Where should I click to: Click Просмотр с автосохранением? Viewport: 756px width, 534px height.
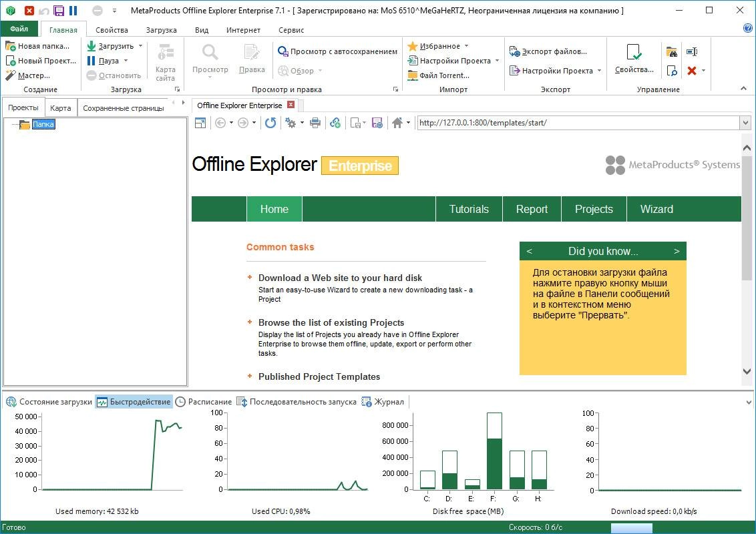coord(337,51)
